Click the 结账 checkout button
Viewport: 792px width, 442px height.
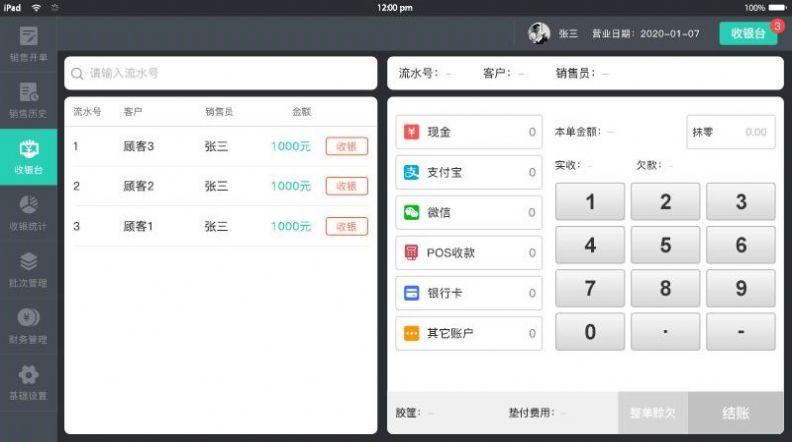(x=736, y=413)
